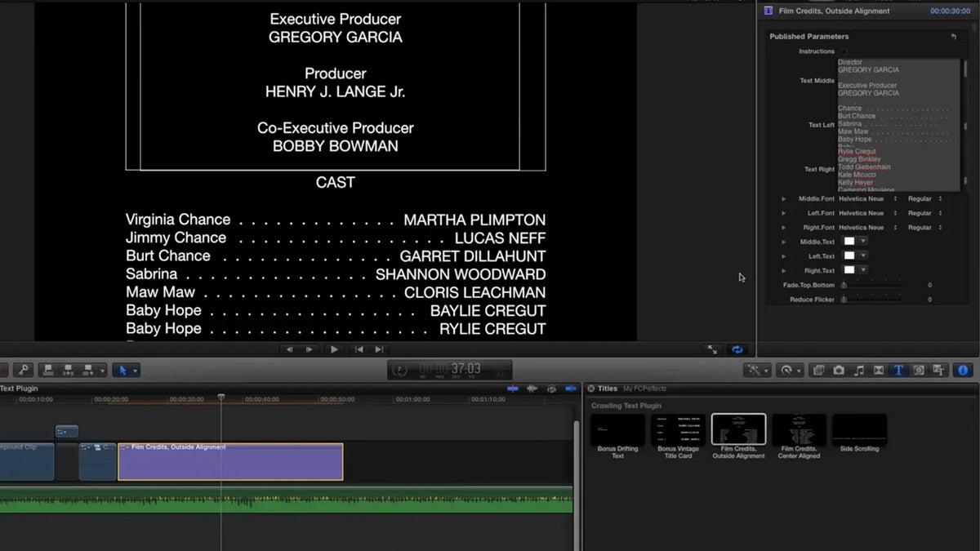
Task: Expand the Middle.Text disclosure triangle
Action: point(784,242)
